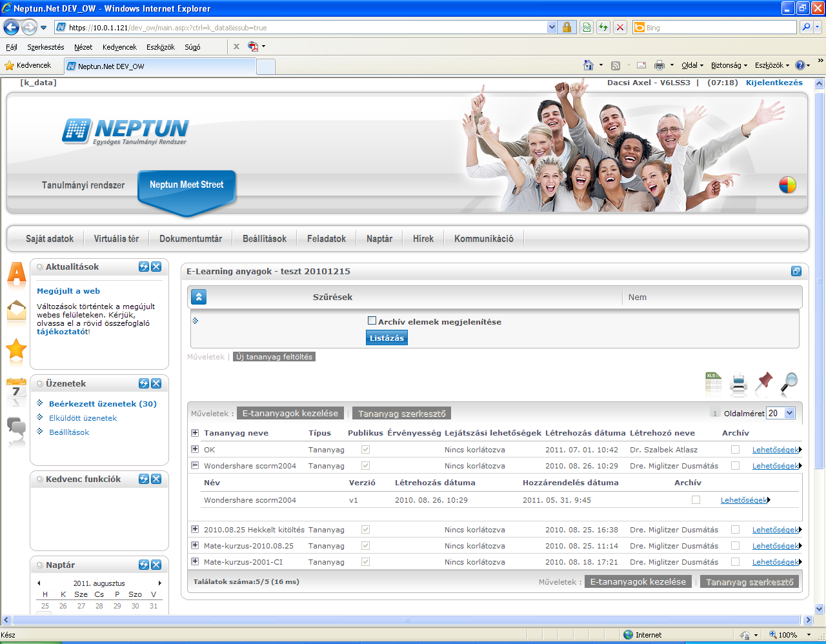Open the Virtuális tér menu
This screenshot has height=644, width=826.
(116, 239)
